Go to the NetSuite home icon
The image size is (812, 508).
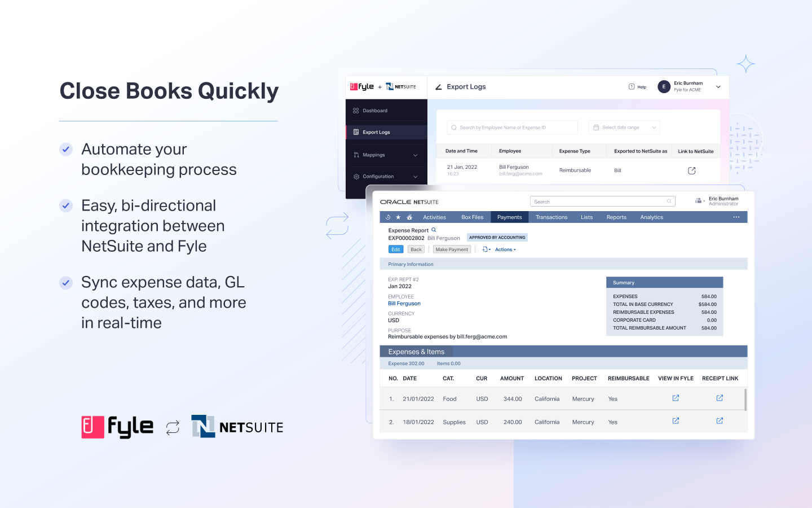[409, 217]
